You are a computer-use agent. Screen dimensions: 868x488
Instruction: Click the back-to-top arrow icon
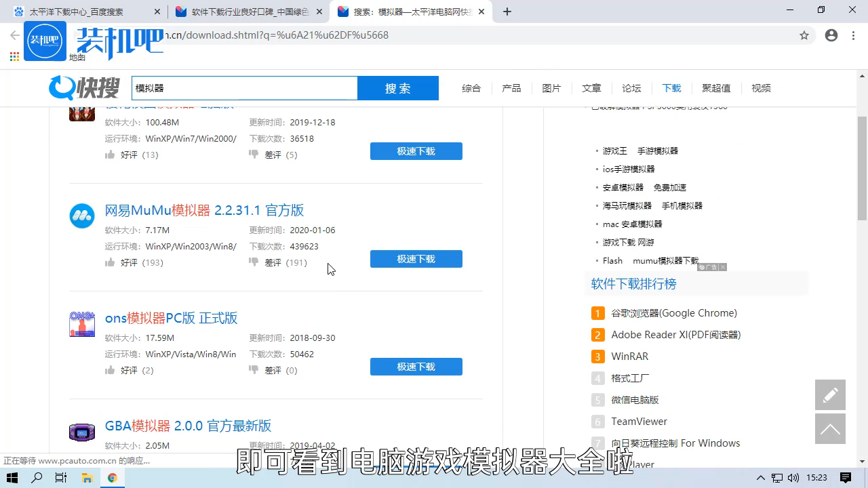830,428
